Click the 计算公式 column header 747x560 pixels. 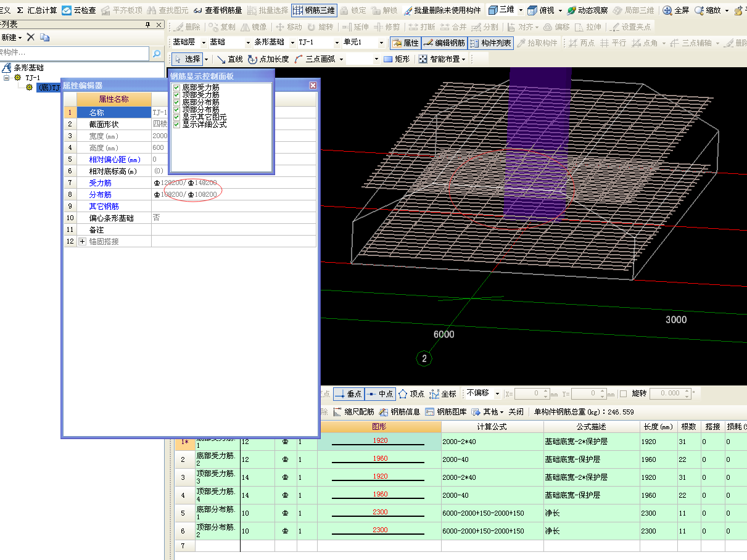(492, 427)
